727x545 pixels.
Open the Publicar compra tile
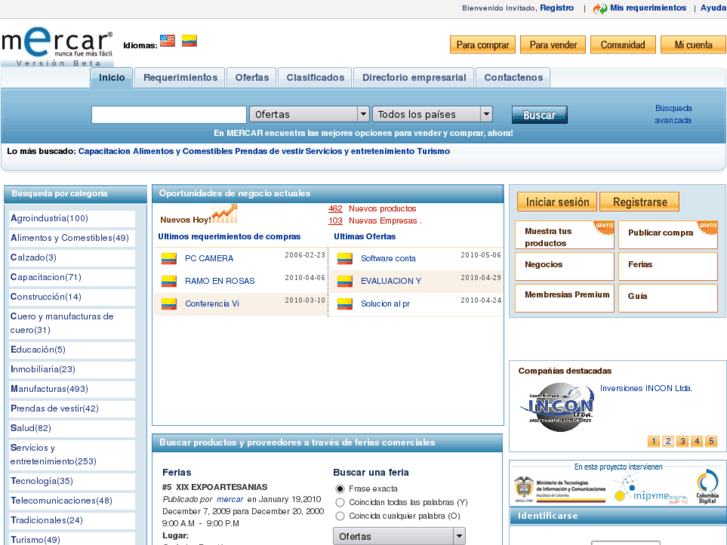tap(668, 235)
